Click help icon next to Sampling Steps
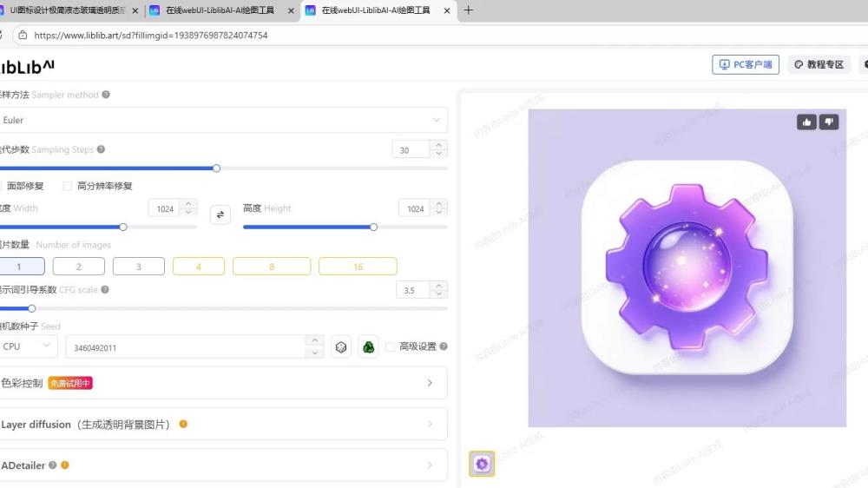The width and height of the screenshot is (868, 488). click(101, 149)
